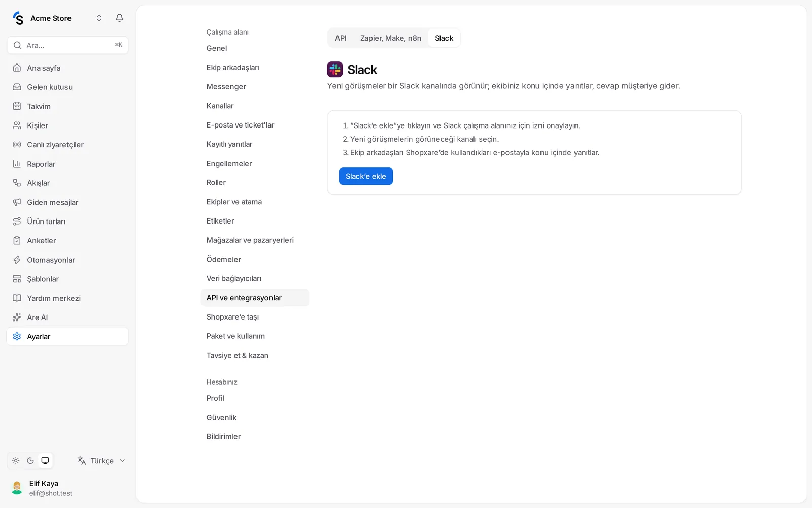Open Genel settings section

pos(255,48)
